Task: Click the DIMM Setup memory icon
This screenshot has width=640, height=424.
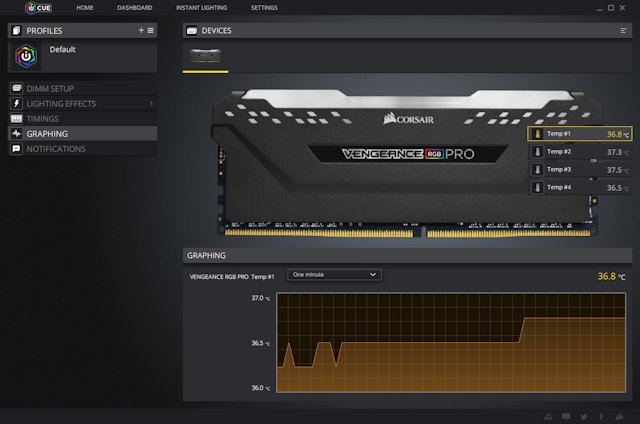Action: (16, 88)
